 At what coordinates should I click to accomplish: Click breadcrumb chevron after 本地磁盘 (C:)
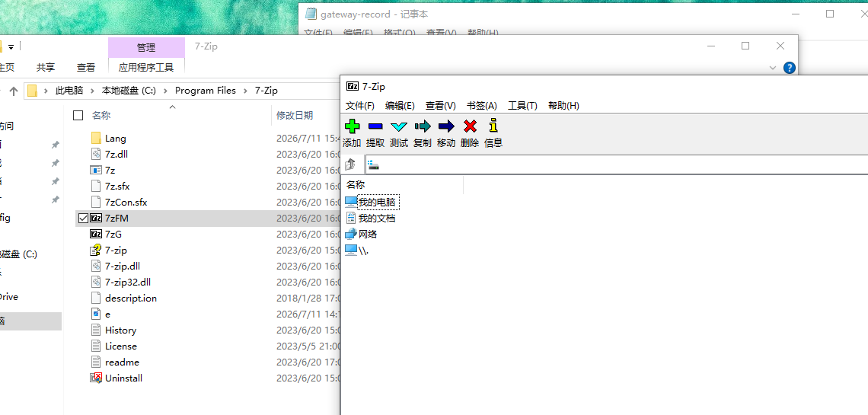tap(165, 90)
